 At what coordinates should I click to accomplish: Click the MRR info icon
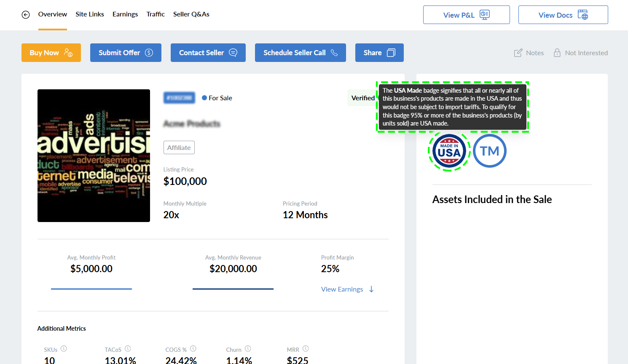click(306, 349)
